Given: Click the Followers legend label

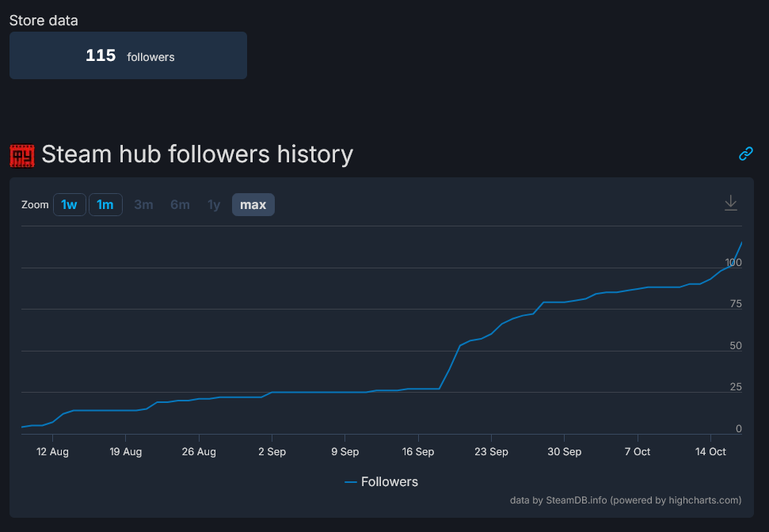Looking at the screenshot, I should click(x=390, y=482).
